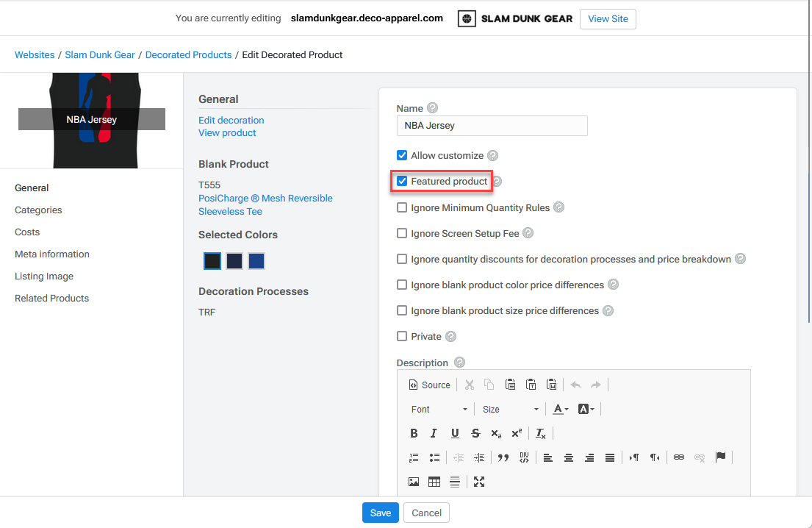Enable Ignore Minimum Quantity Rules

pos(402,208)
